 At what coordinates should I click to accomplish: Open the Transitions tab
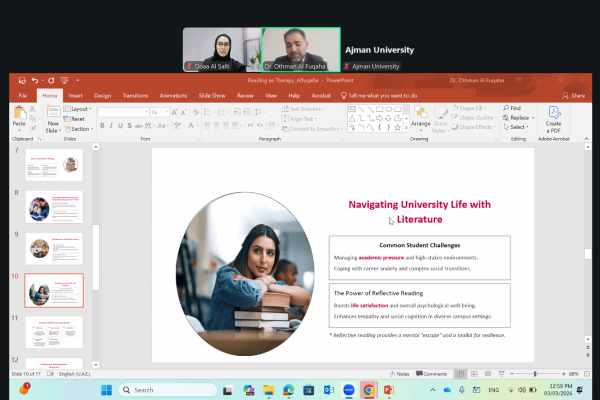(134, 95)
